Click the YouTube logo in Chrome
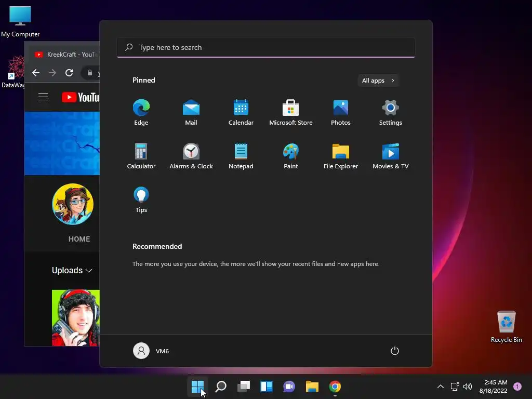532x399 pixels. pos(81,97)
